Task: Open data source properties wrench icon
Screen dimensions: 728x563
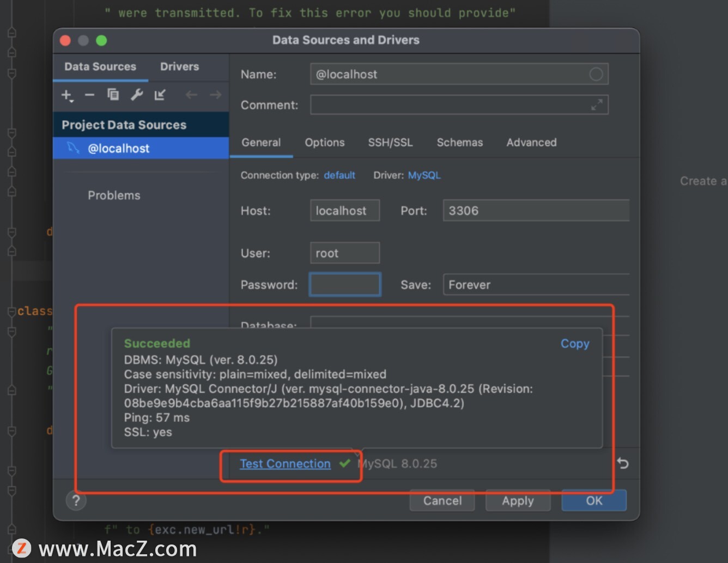Action: [137, 95]
